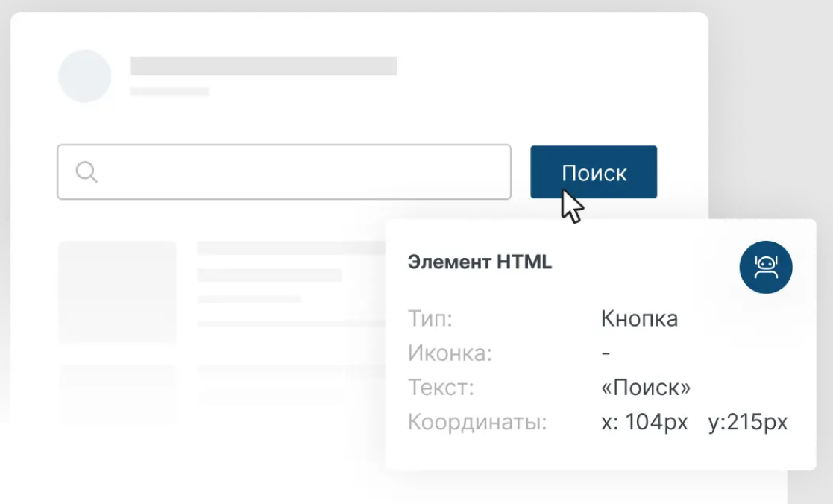The image size is (833, 504).
Task: Select the Координаты label
Action: [477, 423]
